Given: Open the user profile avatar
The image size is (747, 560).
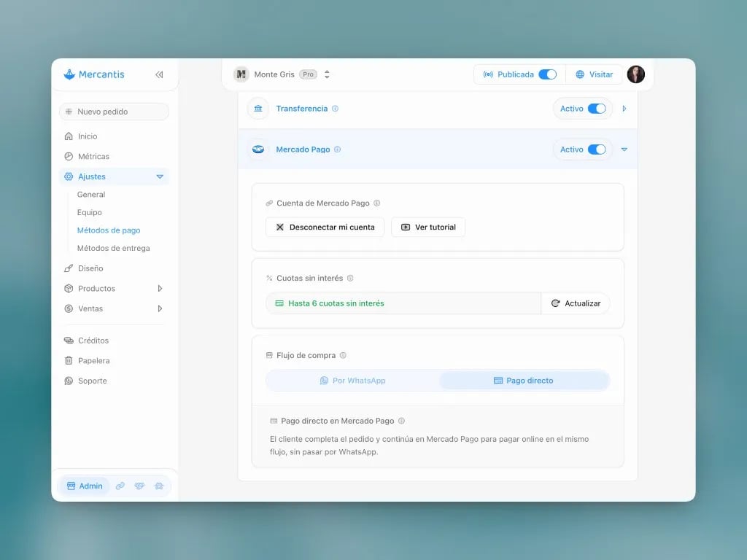Looking at the screenshot, I should [635, 74].
